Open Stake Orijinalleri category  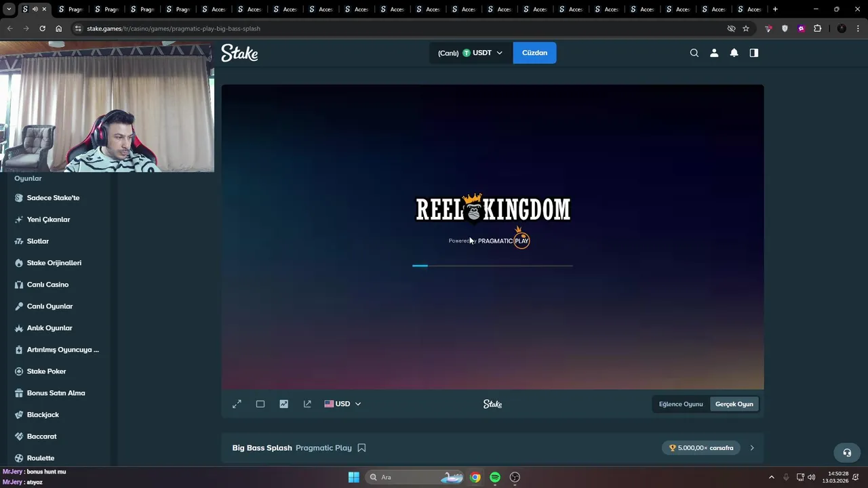point(54,263)
